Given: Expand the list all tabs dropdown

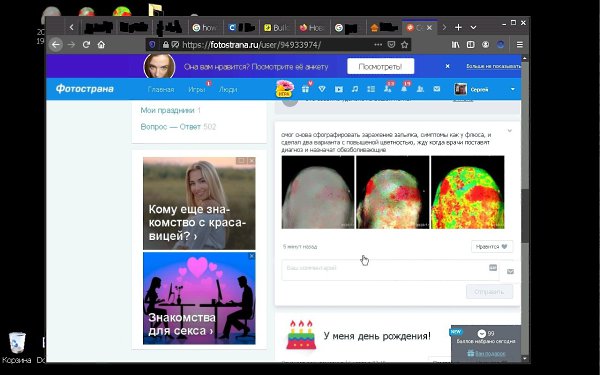Looking at the screenshot, I should 473,28.
